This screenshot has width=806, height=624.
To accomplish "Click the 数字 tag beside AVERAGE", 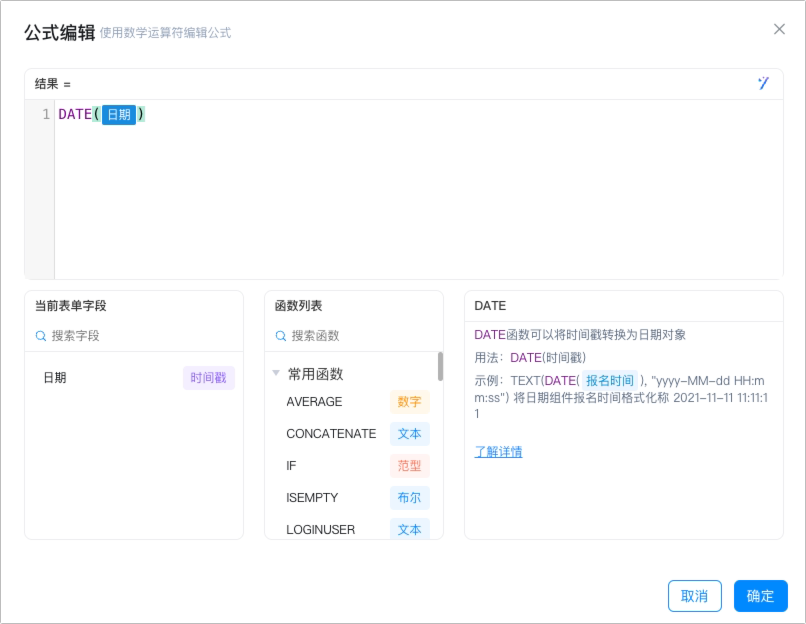I will 409,402.
